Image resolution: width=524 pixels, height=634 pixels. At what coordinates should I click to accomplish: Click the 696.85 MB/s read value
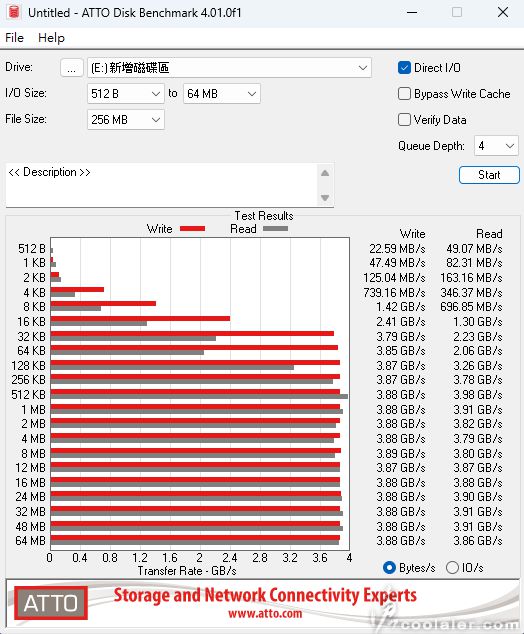(471, 306)
